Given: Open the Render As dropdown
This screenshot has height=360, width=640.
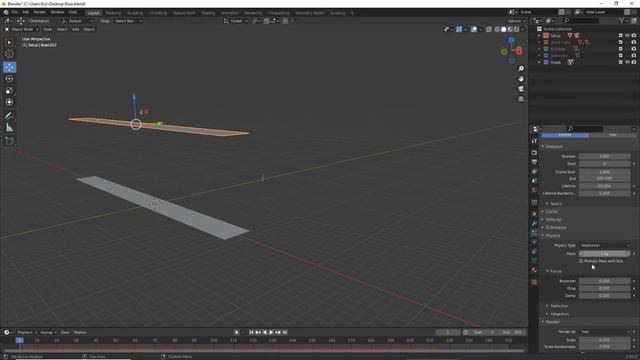Looking at the screenshot, I should point(604,331).
